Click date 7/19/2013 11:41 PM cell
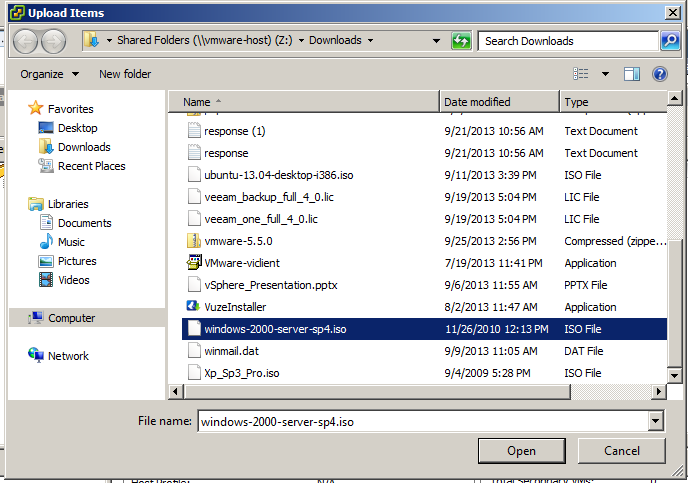Screen dimensions: 688x483 tap(493, 263)
